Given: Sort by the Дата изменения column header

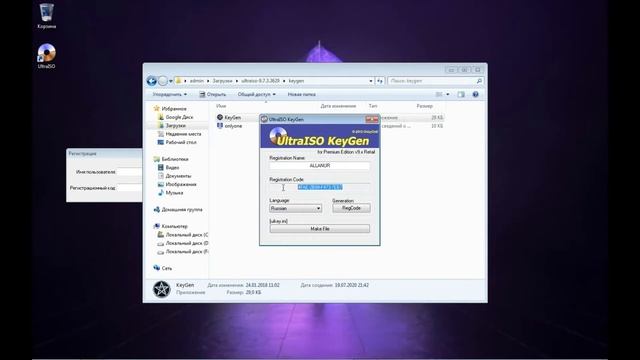Looking at the screenshot, I should 338,106.
